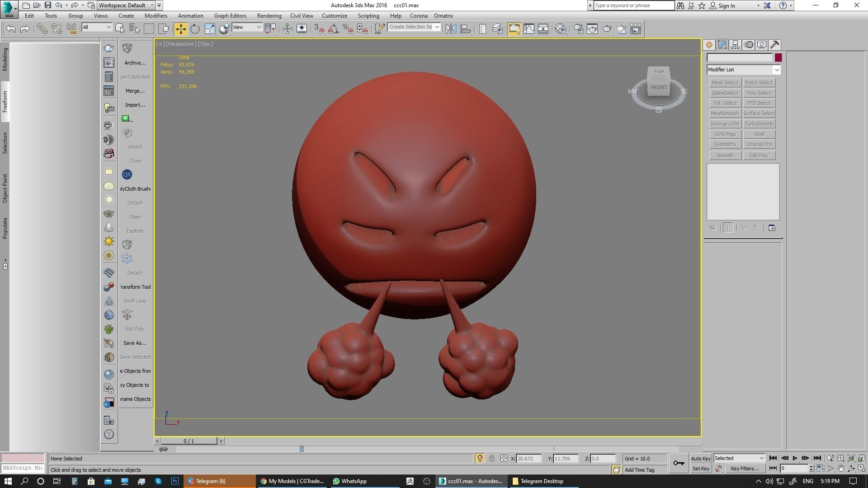Open Curve Editor toolbar icon
The image size is (868, 488).
pyautogui.click(x=529, y=29)
